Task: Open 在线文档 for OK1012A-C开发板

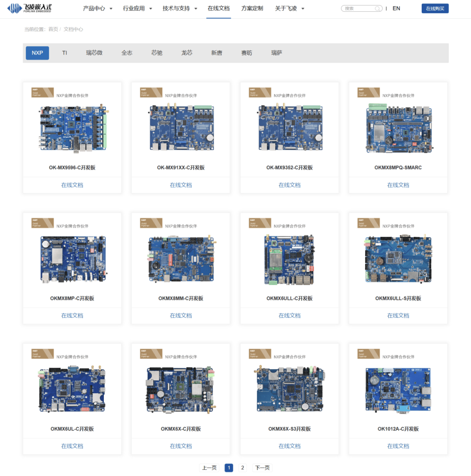Action: point(398,446)
